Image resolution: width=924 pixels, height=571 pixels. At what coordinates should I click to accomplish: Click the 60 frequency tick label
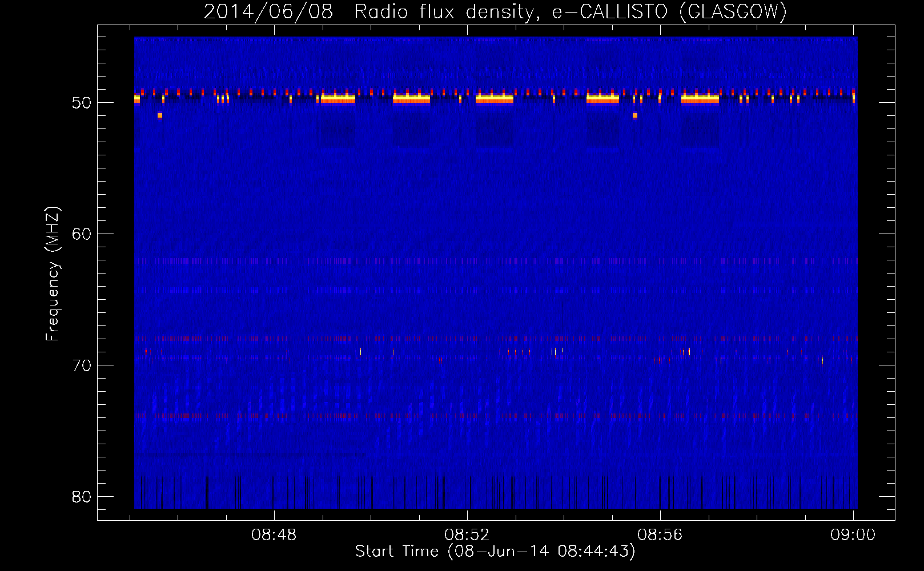coord(82,234)
